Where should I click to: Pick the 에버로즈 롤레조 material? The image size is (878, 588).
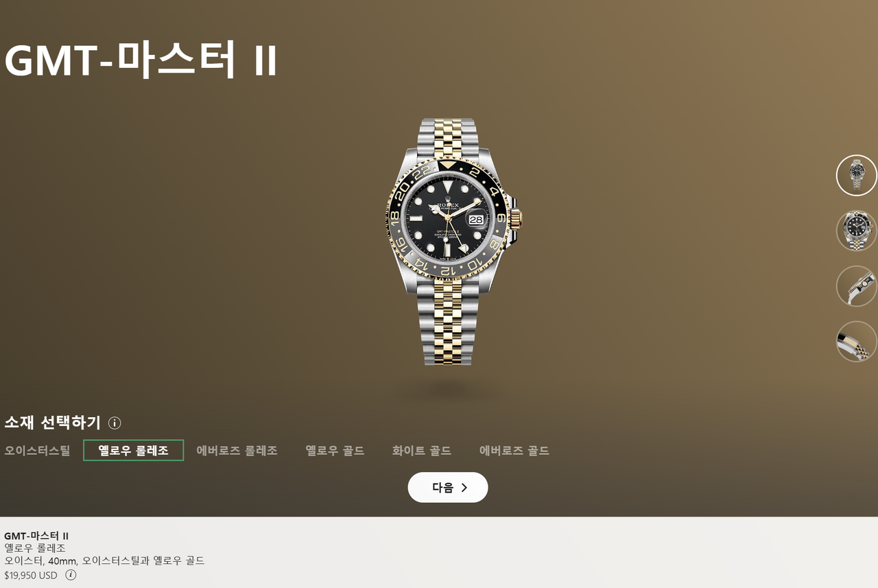[237, 451]
